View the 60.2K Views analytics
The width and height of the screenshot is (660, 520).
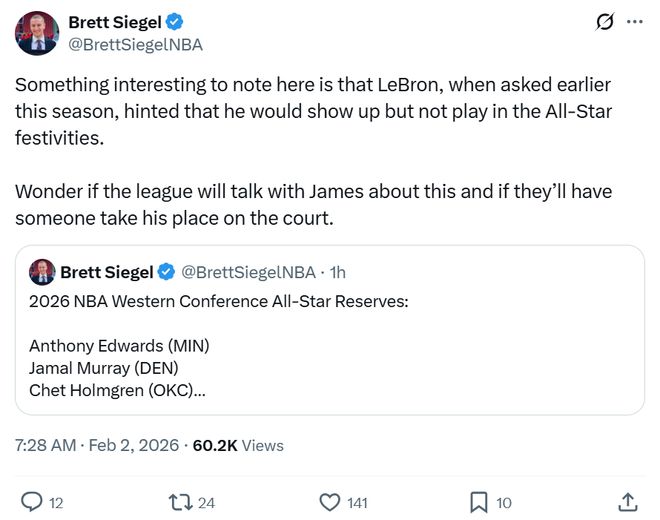click(238, 445)
